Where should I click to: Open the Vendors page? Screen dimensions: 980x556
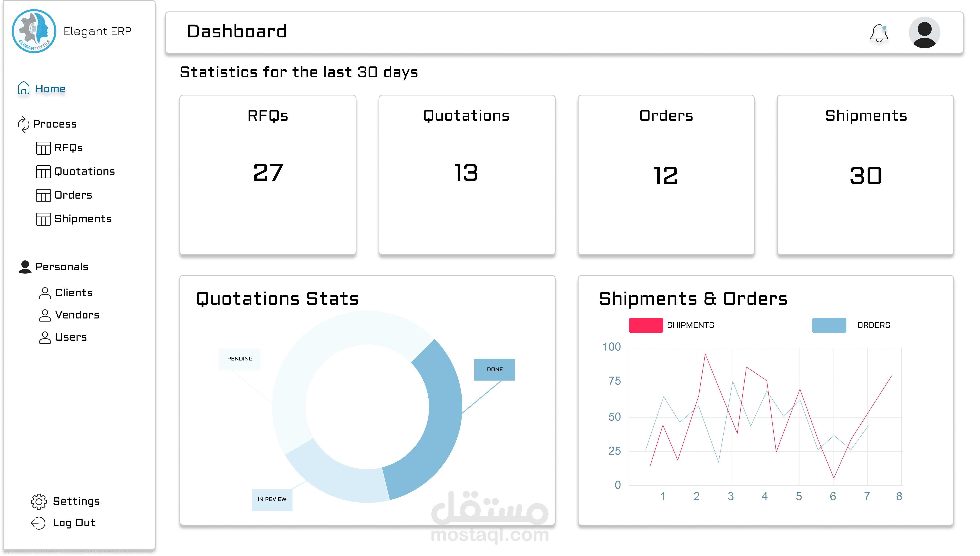tap(77, 315)
